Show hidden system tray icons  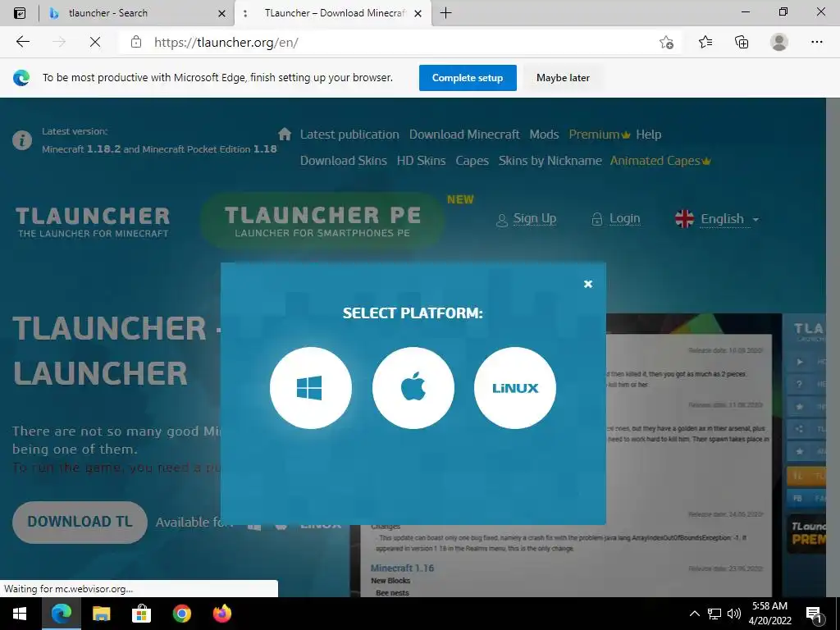pos(694,614)
